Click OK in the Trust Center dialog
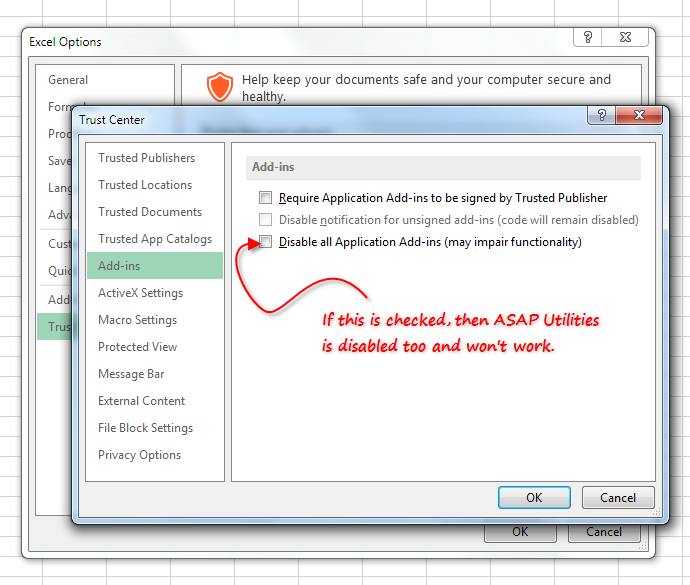The image size is (690, 585). [x=534, y=497]
